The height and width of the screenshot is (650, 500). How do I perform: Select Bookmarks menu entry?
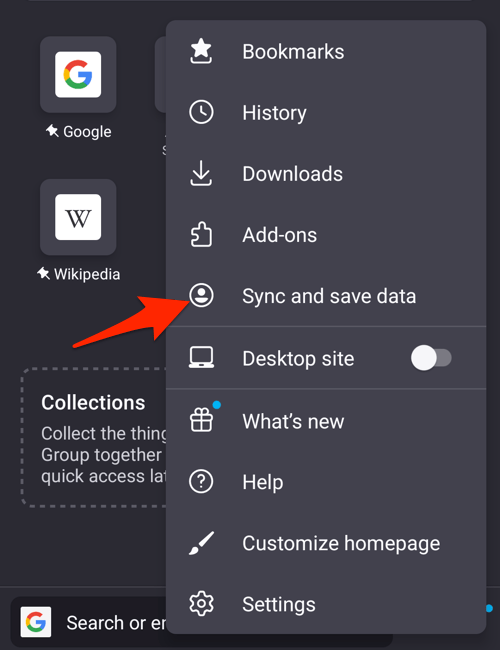tap(326, 51)
